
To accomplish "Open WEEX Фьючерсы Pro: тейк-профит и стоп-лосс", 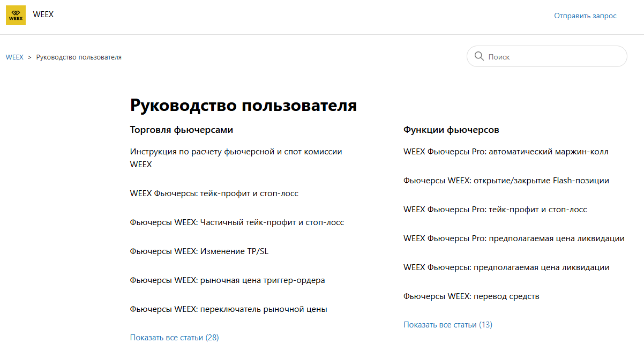I will [x=495, y=210].
